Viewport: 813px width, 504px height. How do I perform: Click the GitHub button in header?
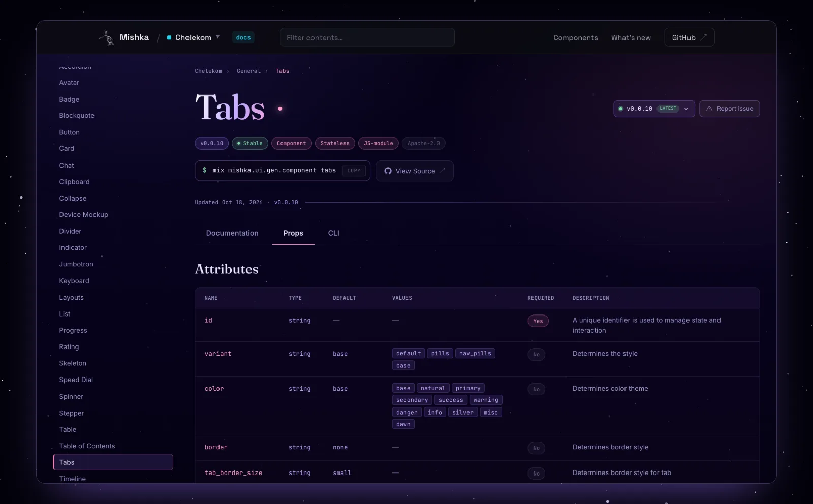point(689,37)
